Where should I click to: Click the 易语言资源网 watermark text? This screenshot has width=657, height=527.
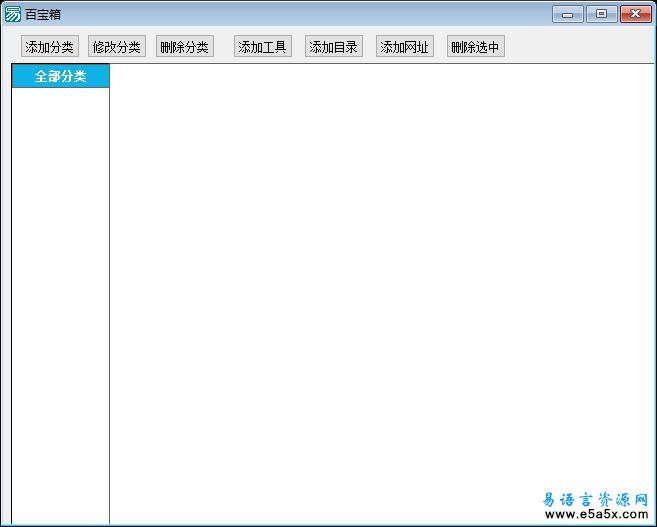pyautogui.click(x=595, y=499)
